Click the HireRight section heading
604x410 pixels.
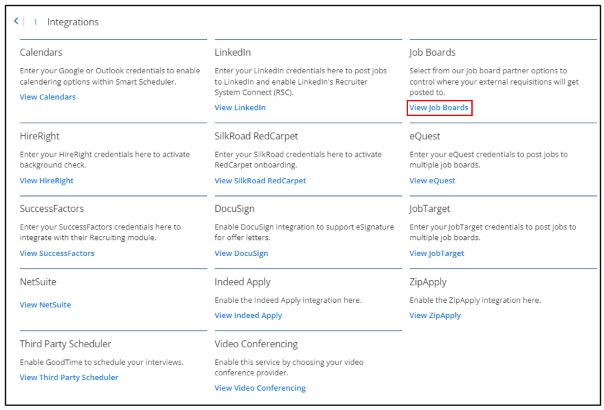[x=40, y=136]
